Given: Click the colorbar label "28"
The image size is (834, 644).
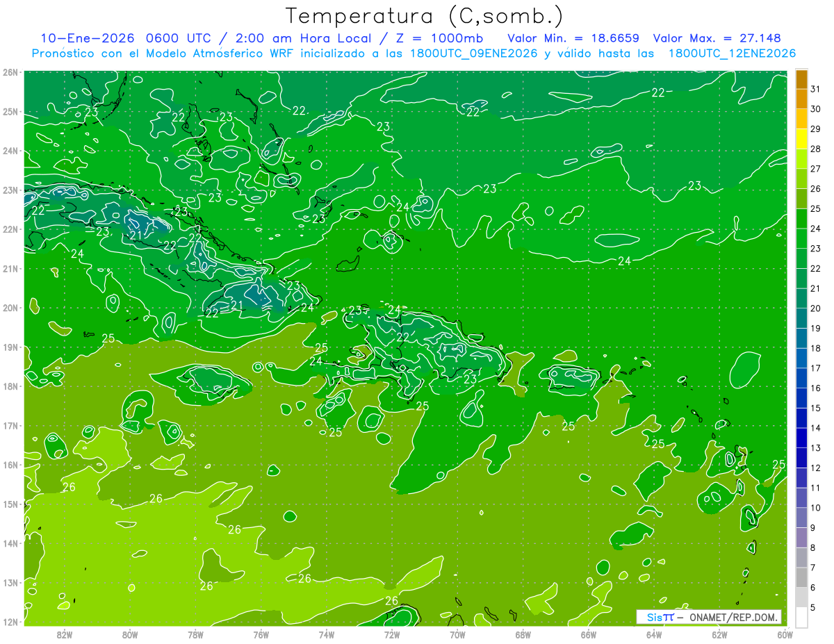Looking at the screenshot, I should click(x=815, y=149).
